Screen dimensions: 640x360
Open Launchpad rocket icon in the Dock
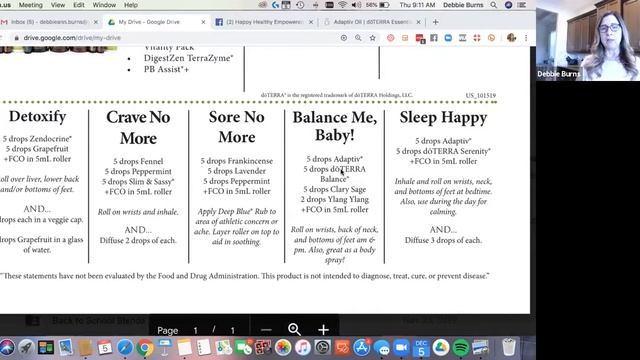[26, 348]
